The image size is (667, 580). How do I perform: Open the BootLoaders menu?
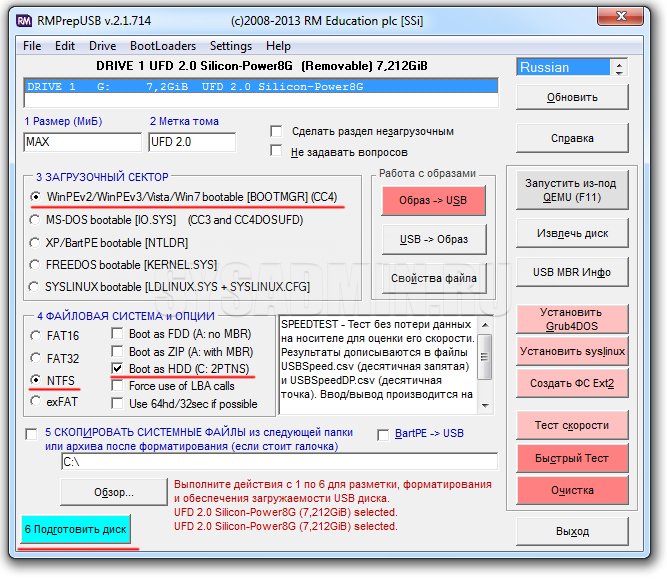163,46
